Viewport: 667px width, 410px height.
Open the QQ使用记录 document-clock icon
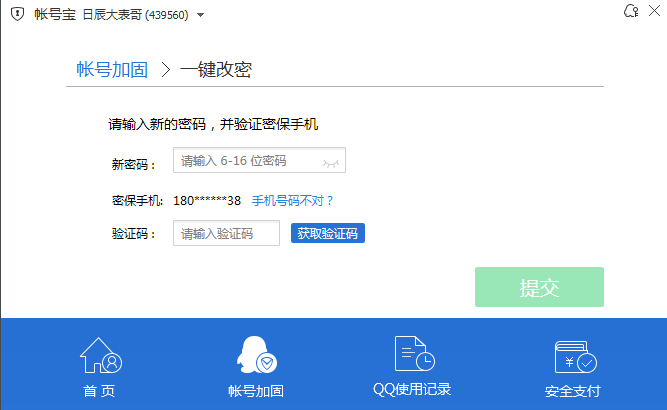(412, 355)
